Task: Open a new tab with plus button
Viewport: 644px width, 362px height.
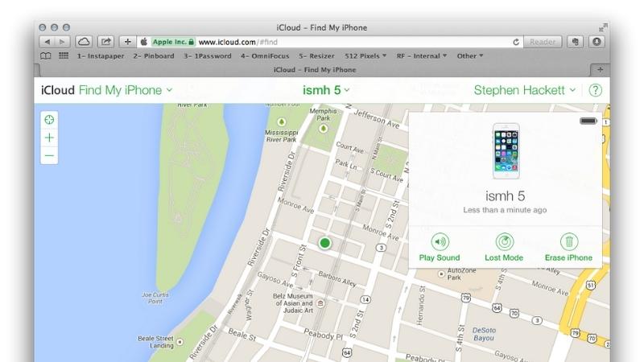Action: 600,70
